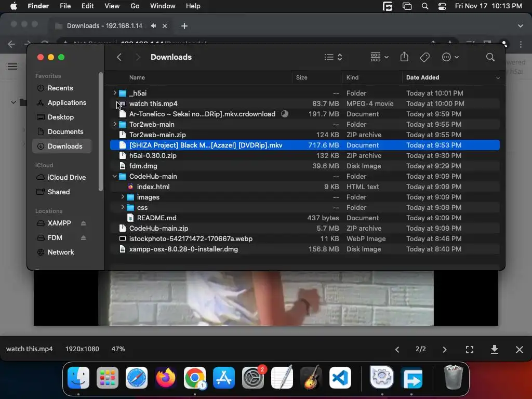Select Downloads in the sidebar
This screenshot has width=532, height=399.
coord(62,146)
